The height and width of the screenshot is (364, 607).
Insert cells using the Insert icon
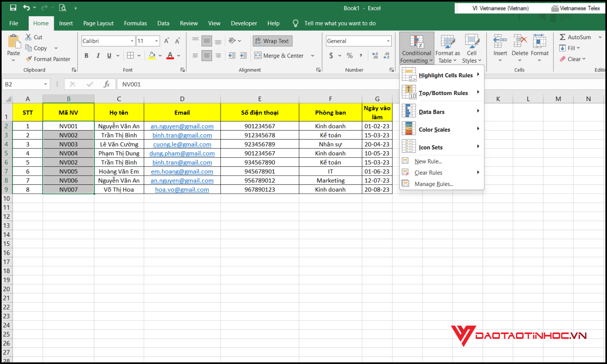tap(500, 41)
